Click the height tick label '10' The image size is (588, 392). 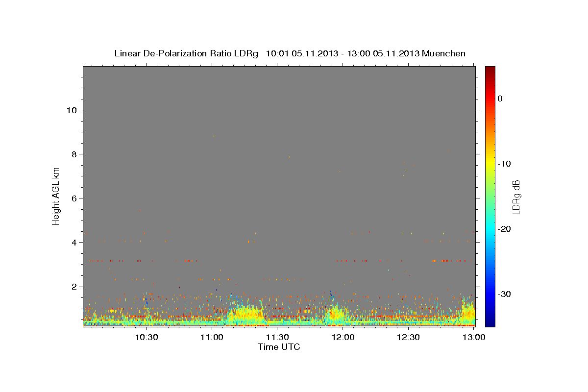point(72,110)
